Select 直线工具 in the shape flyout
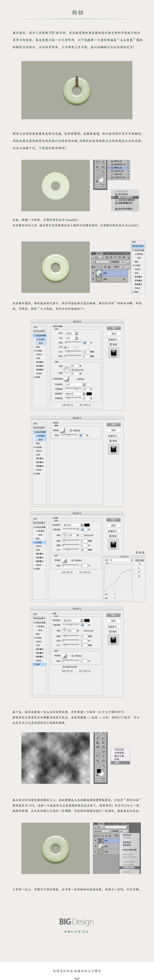Viewport: 154px width, 980px height. point(119,174)
